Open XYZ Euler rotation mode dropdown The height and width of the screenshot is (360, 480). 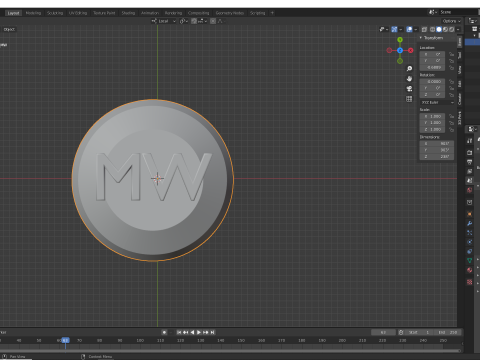click(x=437, y=102)
